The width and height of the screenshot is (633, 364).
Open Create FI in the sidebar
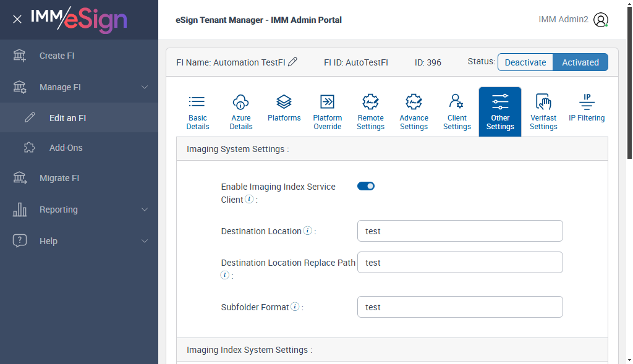click(x=57, y=56)
